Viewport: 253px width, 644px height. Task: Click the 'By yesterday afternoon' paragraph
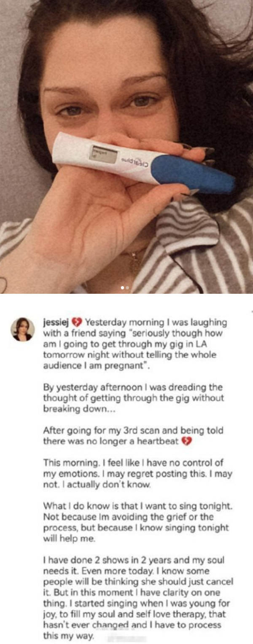[134, 398]
